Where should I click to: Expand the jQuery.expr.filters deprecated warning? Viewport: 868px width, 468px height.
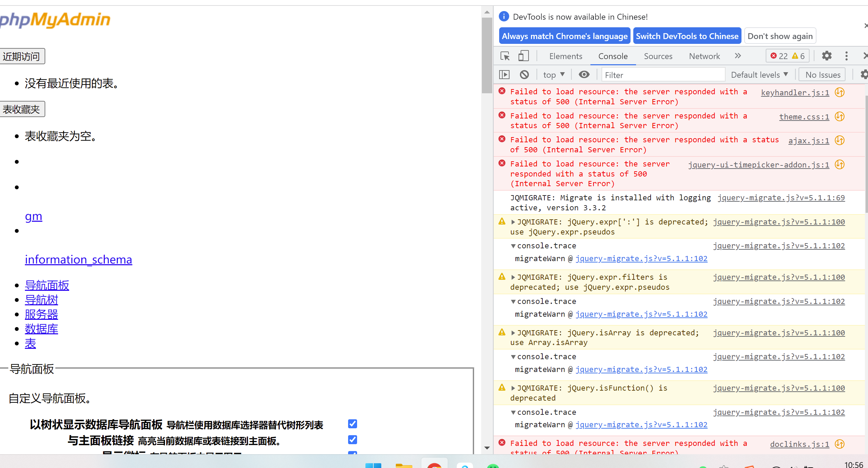point(513,277)
